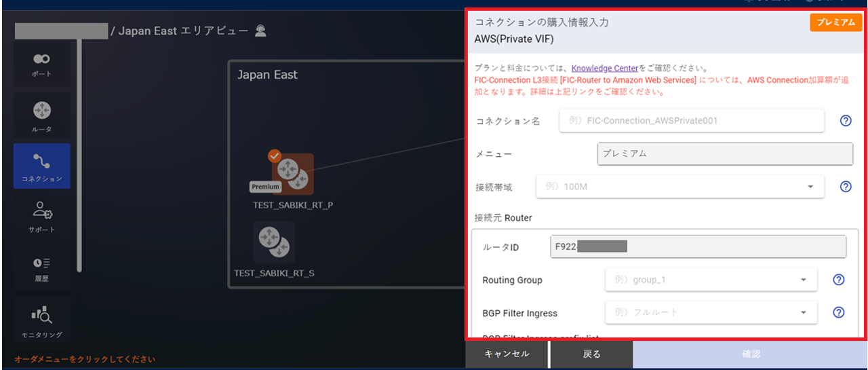
Task: Click the AWS(Private VIF) heading
Action: coord(514,39)
